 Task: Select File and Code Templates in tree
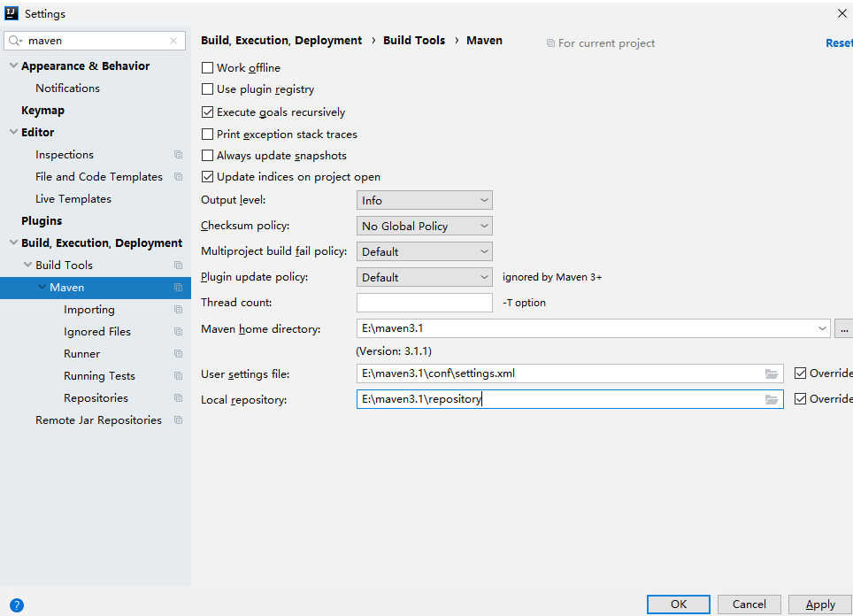(99, 177)
